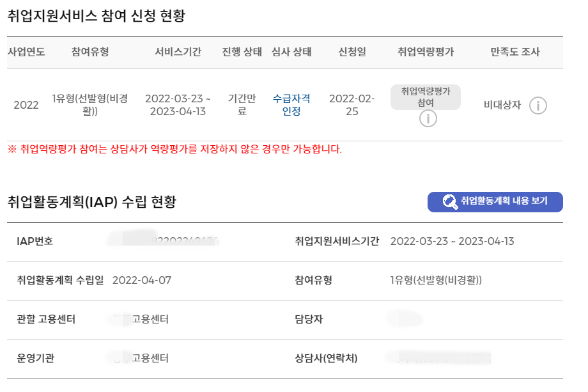This screenshot has width=588, height=392.
Task: Select the 신청일 column header
Action: (352, 52)
